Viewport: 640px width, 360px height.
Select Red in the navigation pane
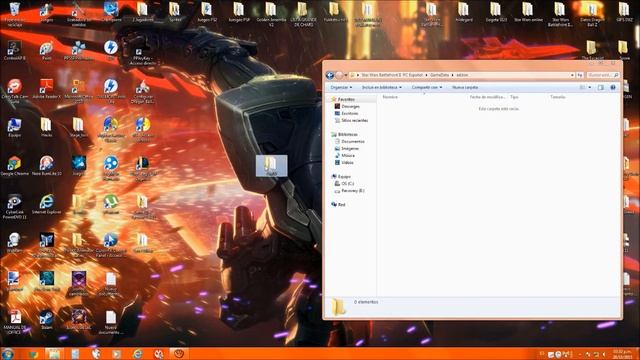(342, 204)
